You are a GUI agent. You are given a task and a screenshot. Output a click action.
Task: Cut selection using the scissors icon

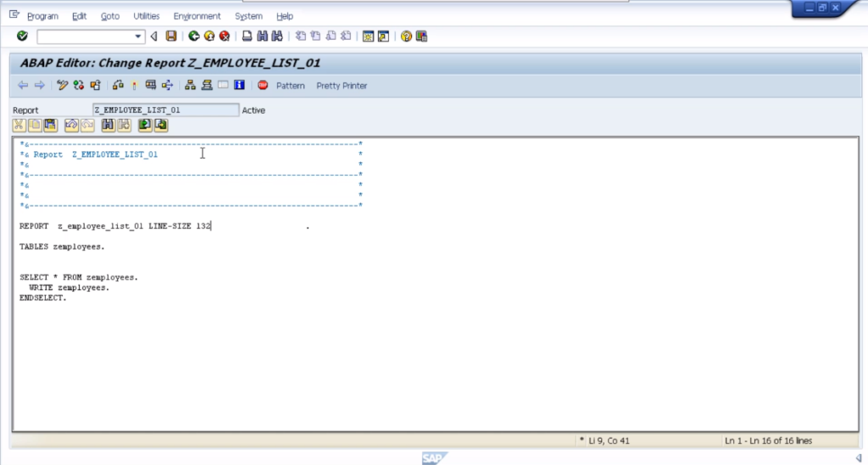(19, 126)
